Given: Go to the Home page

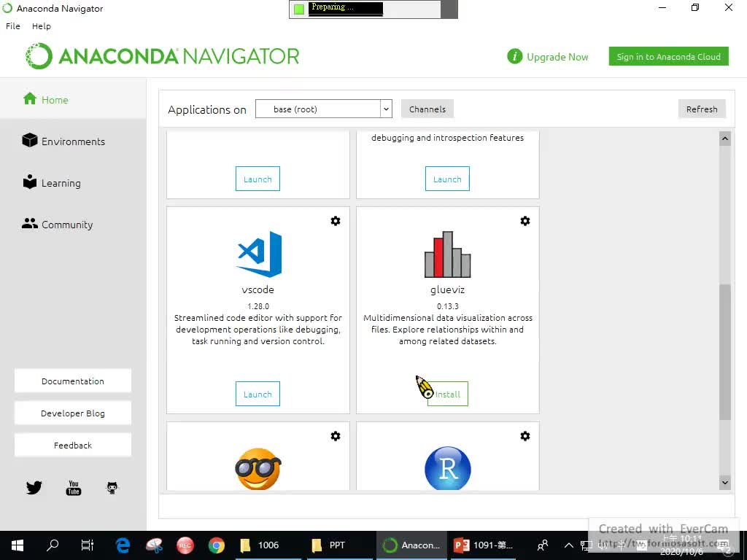Looking at the screenshot, I should click(73, 99).
